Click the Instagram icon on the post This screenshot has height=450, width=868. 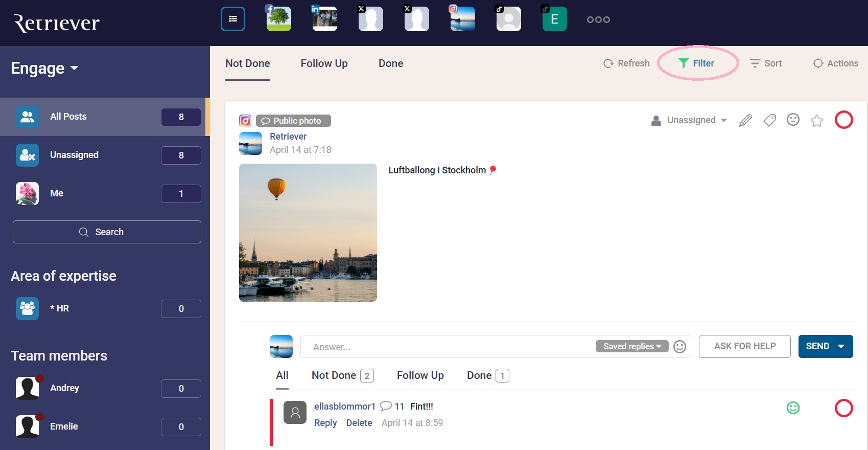(x=245, y=121)
